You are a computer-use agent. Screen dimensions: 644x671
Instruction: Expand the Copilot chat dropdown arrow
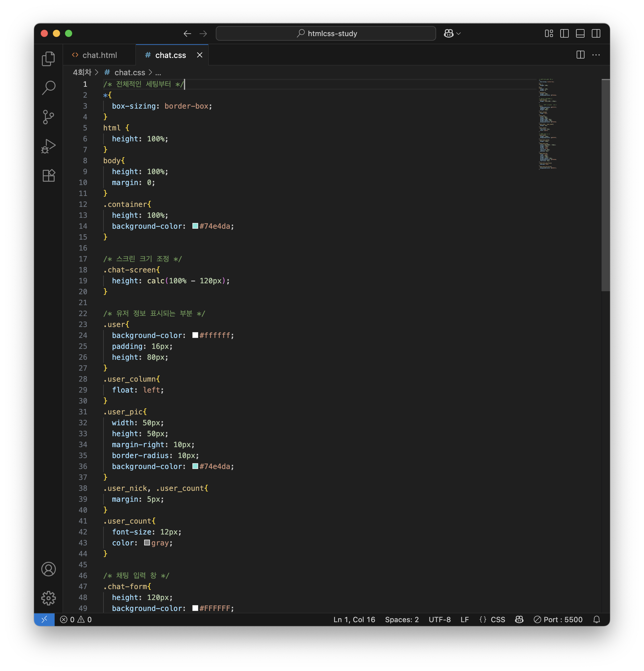pos(459,34)
